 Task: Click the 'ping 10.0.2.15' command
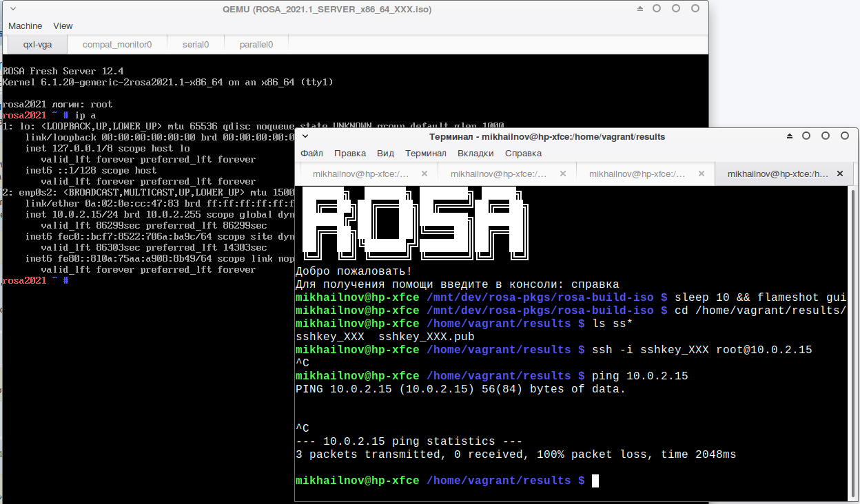[640, 376]
